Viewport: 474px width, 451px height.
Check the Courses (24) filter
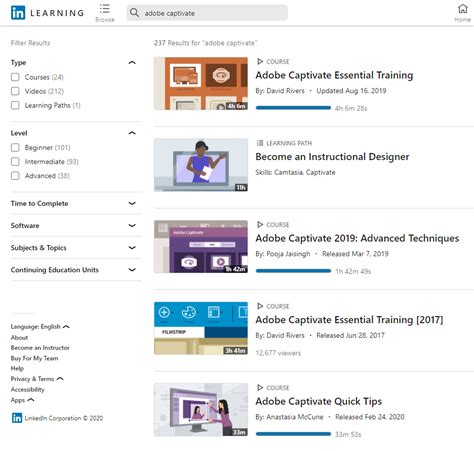pos(15,77)
